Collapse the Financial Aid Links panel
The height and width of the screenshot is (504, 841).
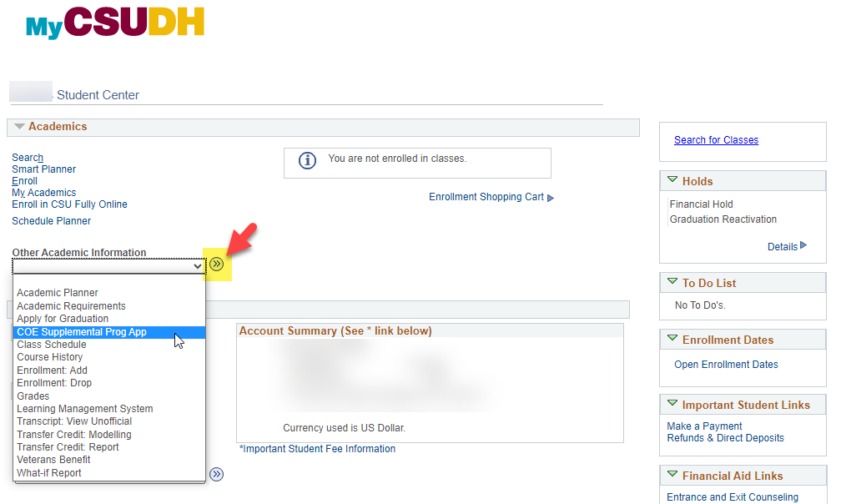tap(672, 474)
